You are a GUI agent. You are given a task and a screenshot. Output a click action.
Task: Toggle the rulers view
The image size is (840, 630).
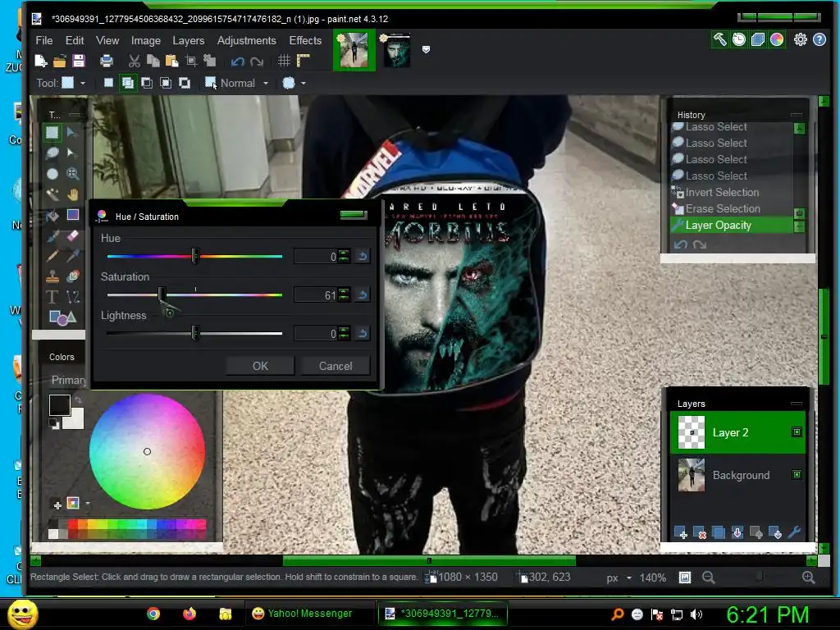coord(304,61)
